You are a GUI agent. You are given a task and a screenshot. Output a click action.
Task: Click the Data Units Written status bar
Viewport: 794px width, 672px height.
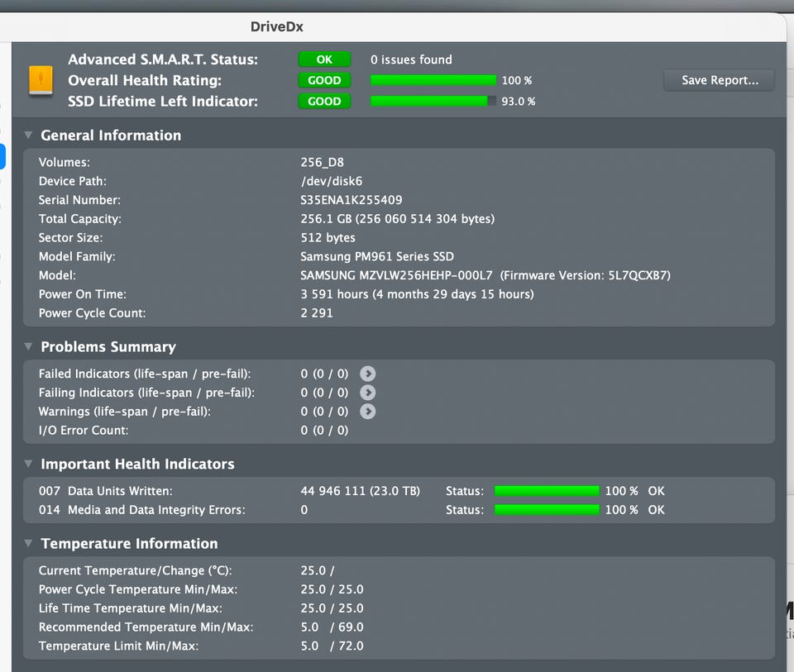point(547,491)
